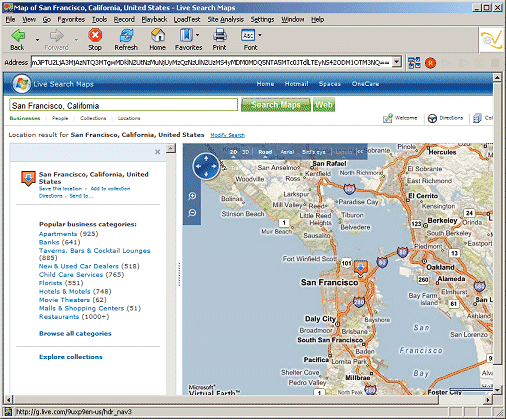Click the blue script settings icon near address bar
The image size is (506, 419).
(414, 63)
